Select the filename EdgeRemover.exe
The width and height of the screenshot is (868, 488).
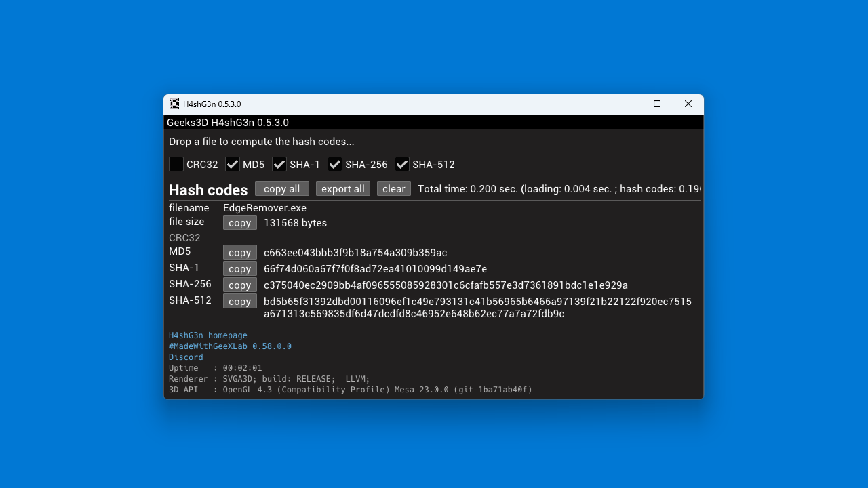tap(264, 208)
